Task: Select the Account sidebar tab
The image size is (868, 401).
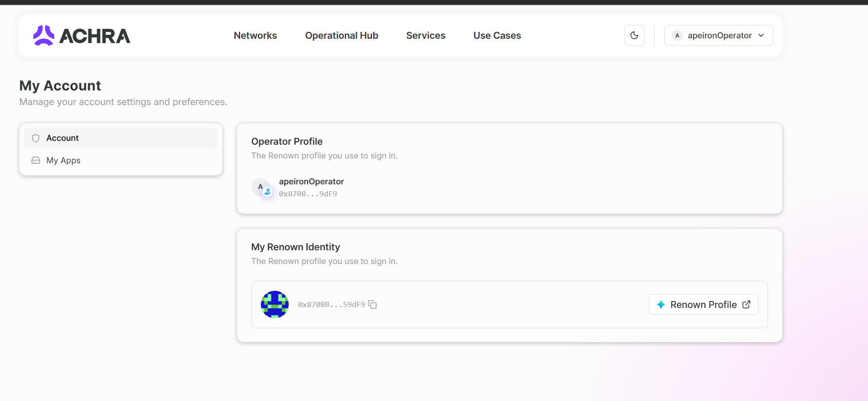Action: pyautogui.click(x=121, y=138)
